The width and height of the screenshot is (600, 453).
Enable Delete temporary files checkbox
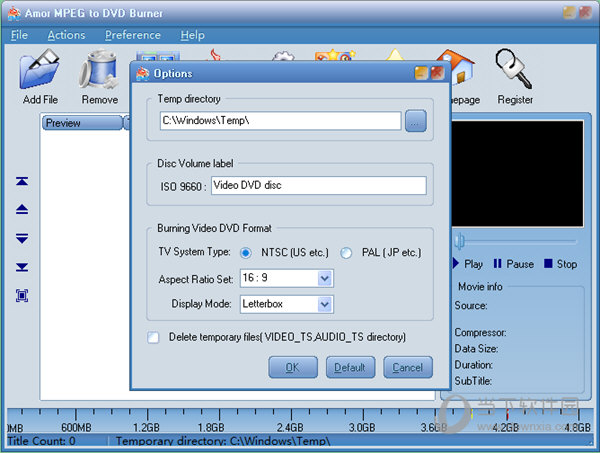pyautogui.click(x=153, y=337)
